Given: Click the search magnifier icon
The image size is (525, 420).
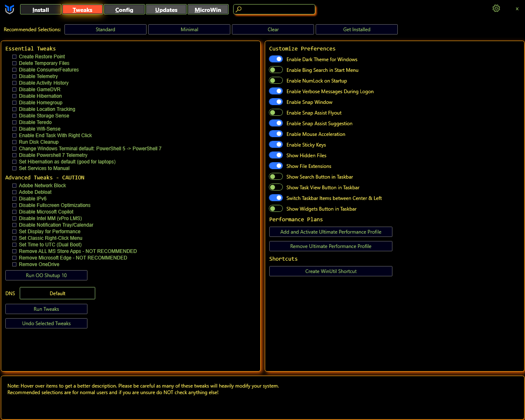Looking at the screenshot, I should click(238, 9).
